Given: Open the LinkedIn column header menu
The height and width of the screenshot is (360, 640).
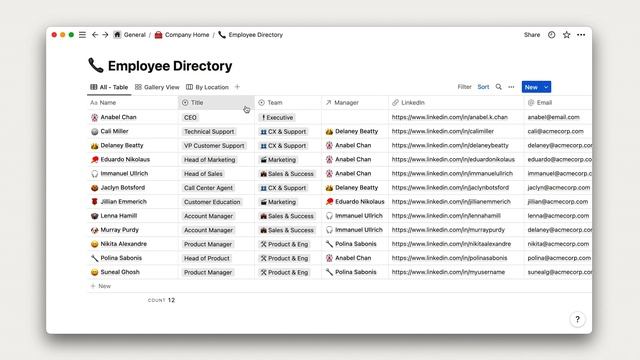Looking at the screenshot, I should click(x=456, y=102).
